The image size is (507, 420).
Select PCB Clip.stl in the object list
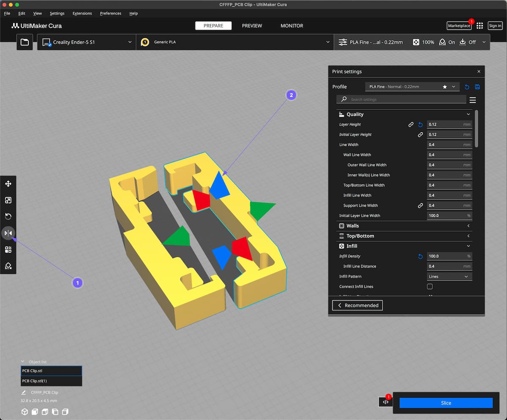(52, 371)
